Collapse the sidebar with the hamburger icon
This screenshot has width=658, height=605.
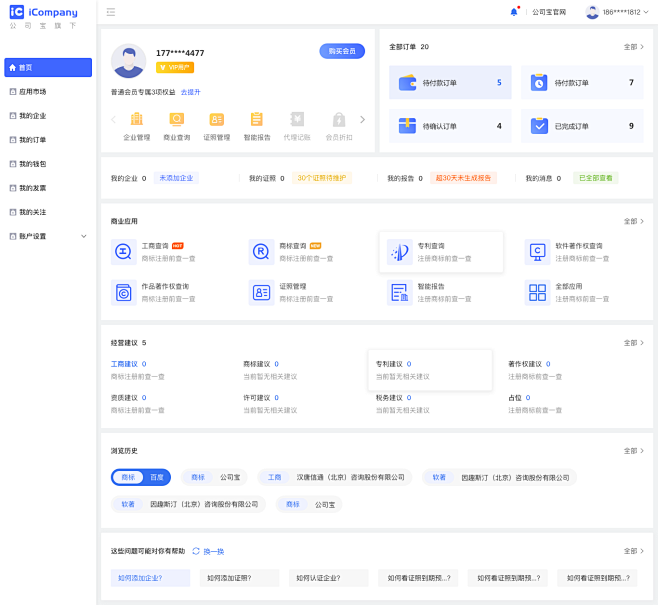[x=111, y=12]
